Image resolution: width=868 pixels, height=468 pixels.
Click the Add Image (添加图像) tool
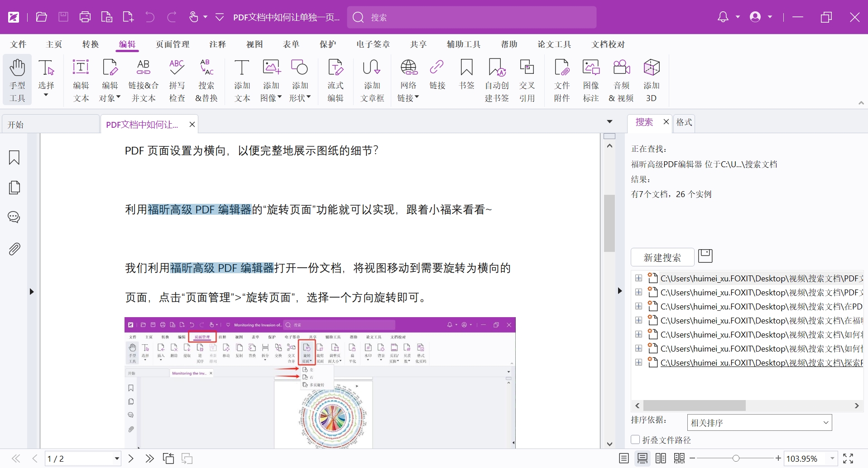coord(271,80)
